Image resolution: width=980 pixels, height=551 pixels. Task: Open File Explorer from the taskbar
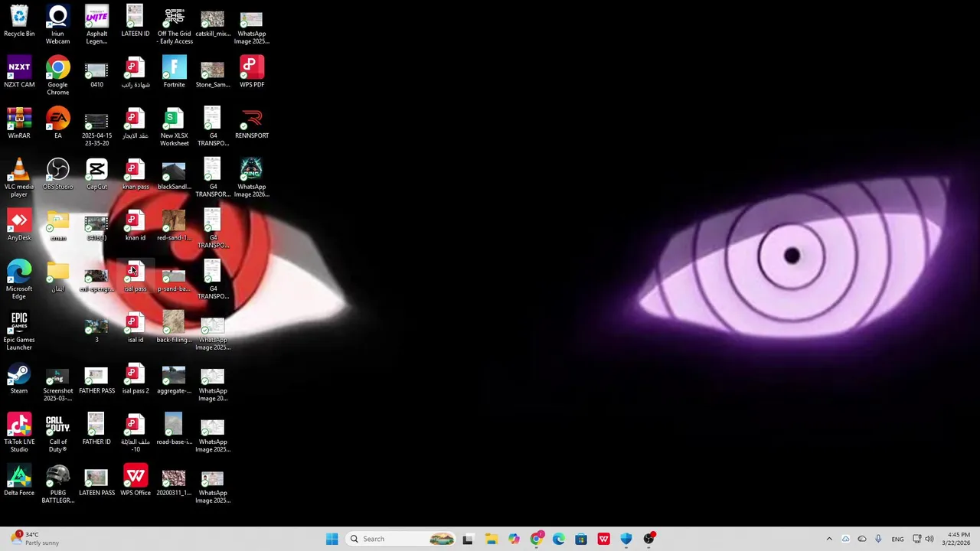[x=491, y=539]
